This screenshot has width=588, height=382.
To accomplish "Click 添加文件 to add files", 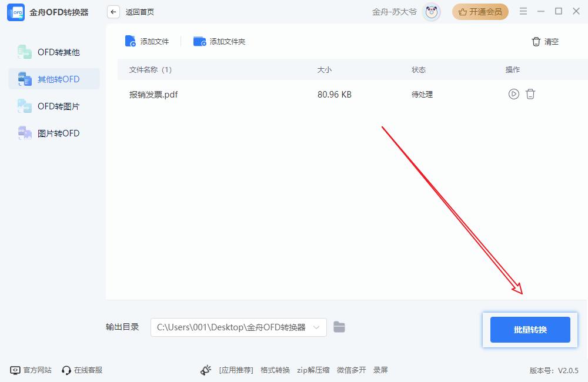I will 147,42.
